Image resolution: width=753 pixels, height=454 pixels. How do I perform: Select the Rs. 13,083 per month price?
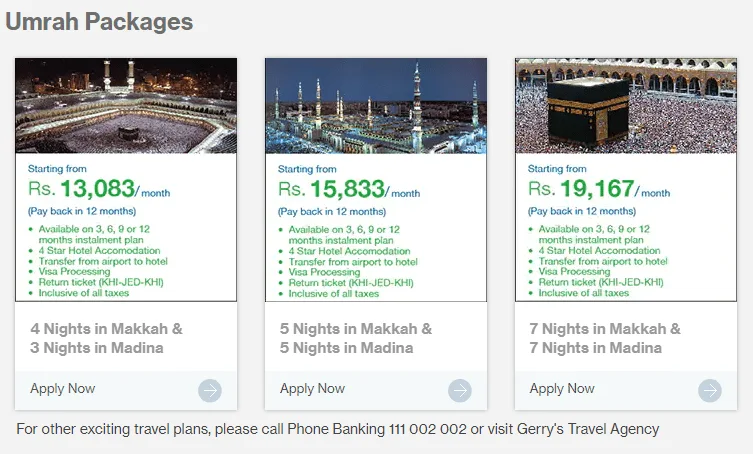(x=99, y=188)
